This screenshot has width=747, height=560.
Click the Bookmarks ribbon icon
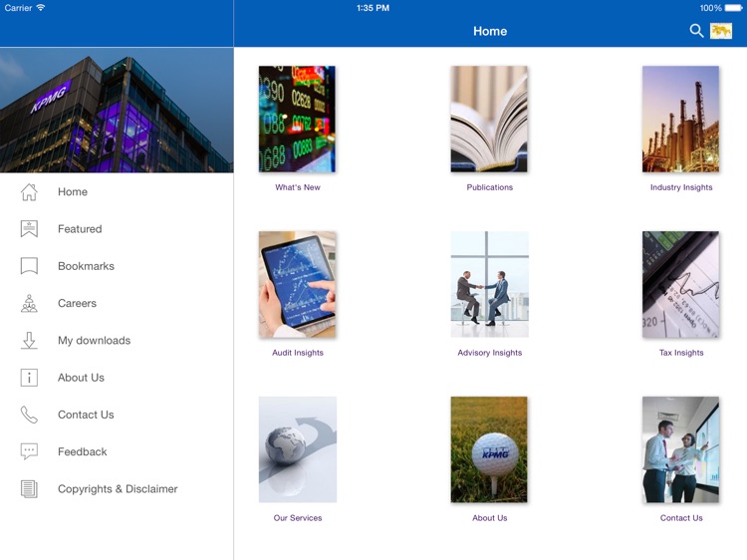coord(29,266)
